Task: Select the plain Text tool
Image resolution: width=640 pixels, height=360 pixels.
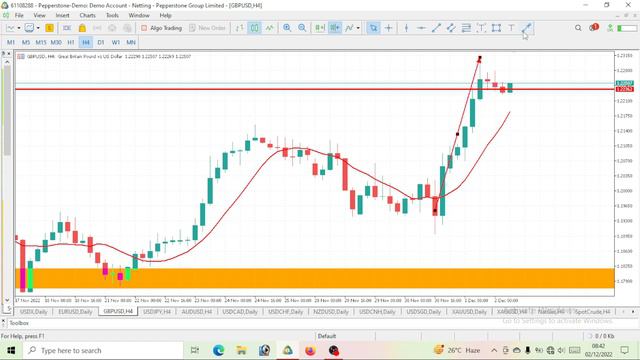Action: [x=511, y=28]
